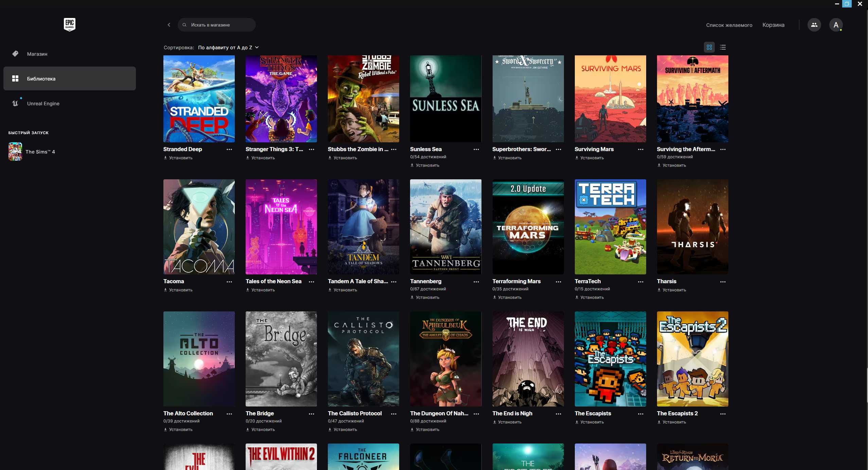This screenshot has width=868, height=470.
Task: Open options menu for Tandem A Tale of Shadows
Action: (394, 282)
